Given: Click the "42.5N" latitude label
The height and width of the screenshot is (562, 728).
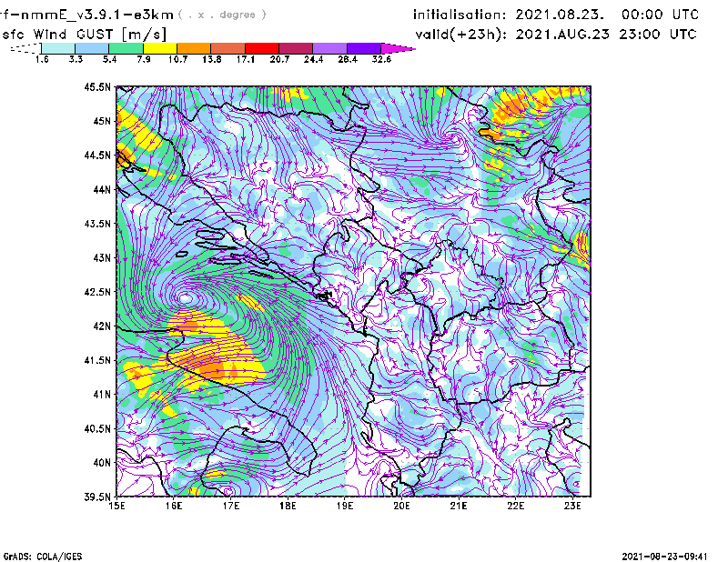Looking at the screenshot, I should tap(97, 292).
